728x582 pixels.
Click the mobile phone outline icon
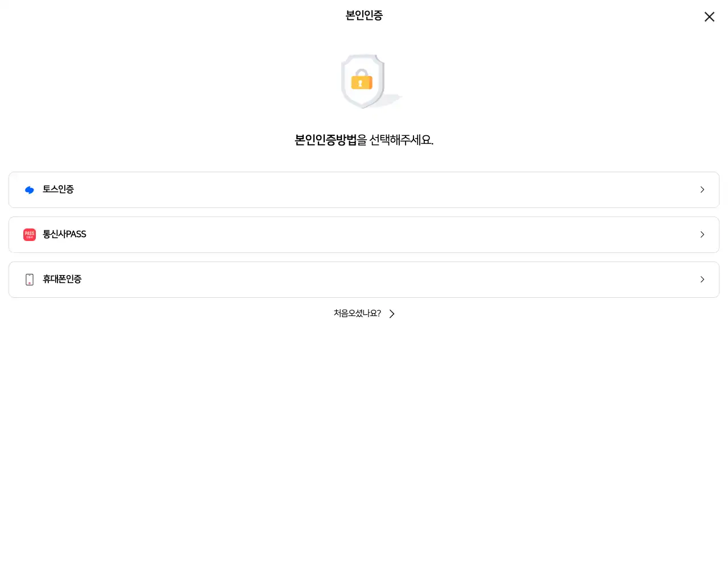[30, 280]
